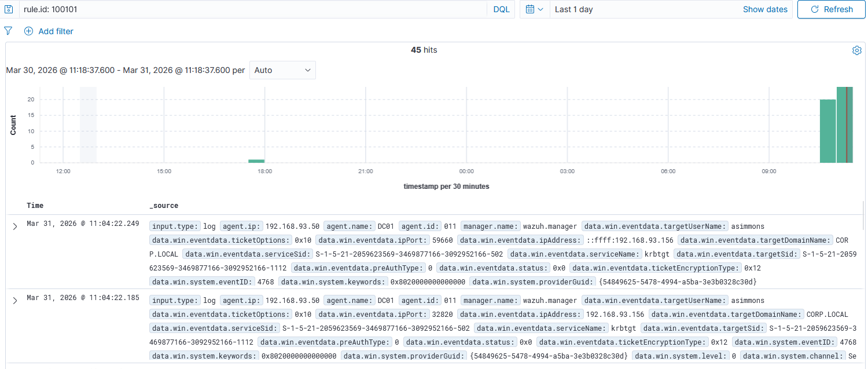Click the Show dates link
Screen dimensions: 868x369
tap(765, 9)
